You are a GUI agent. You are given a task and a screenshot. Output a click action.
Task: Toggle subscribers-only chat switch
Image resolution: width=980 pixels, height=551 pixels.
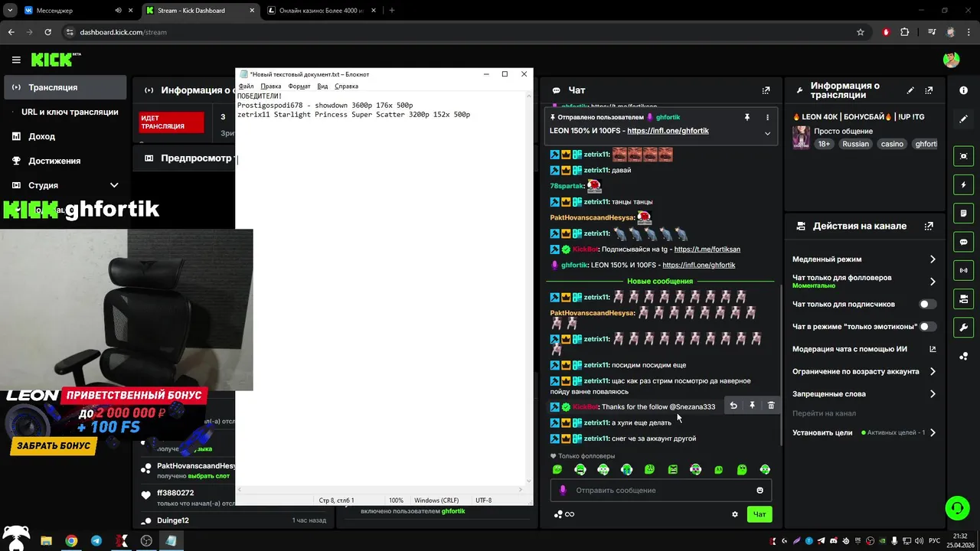coord(928,304)
